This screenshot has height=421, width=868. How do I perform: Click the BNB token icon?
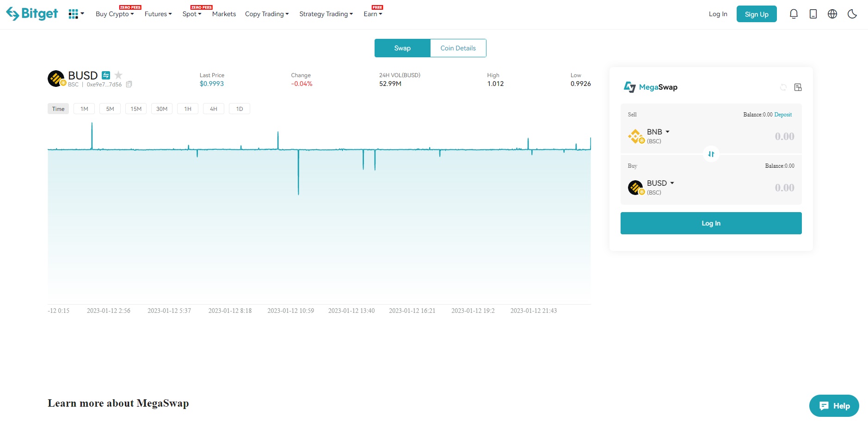click(636, 136)
